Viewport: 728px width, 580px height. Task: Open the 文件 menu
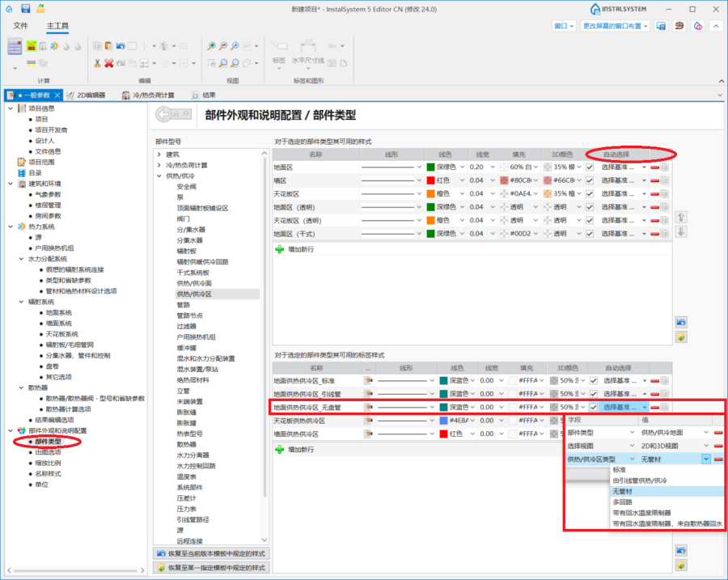[x=20, y=26]
